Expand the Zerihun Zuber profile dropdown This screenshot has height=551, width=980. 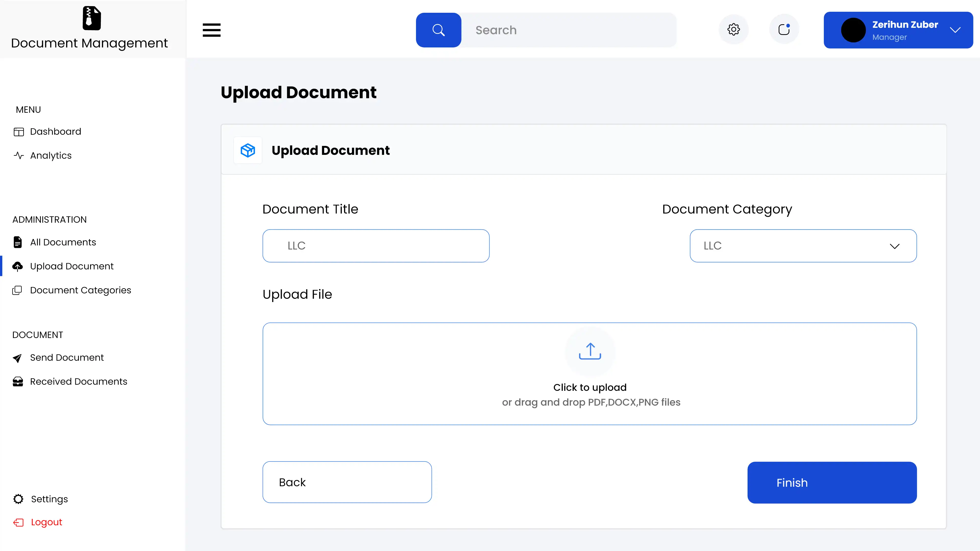pos(955,30)
